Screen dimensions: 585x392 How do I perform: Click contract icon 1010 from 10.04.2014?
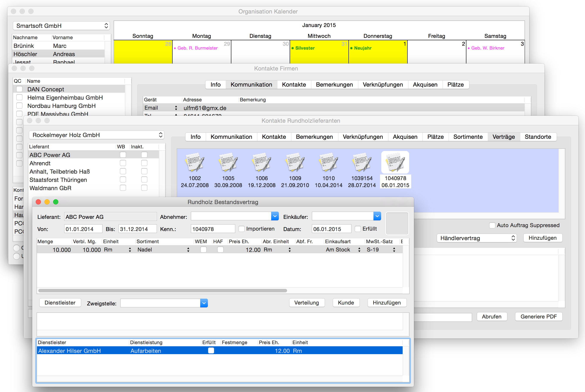click(328, 162)
